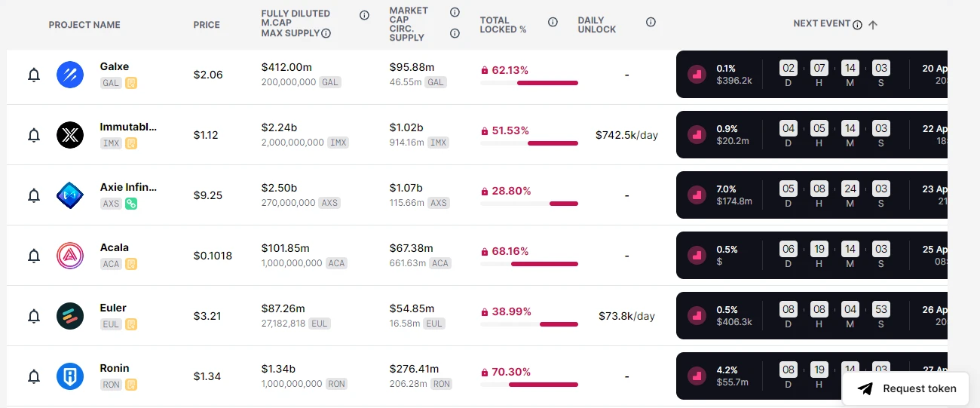Screen dimensions: 980x408
Task: Toggle the alert bell for Galxe
Action: pyautogui.click(x=34, y=75)
